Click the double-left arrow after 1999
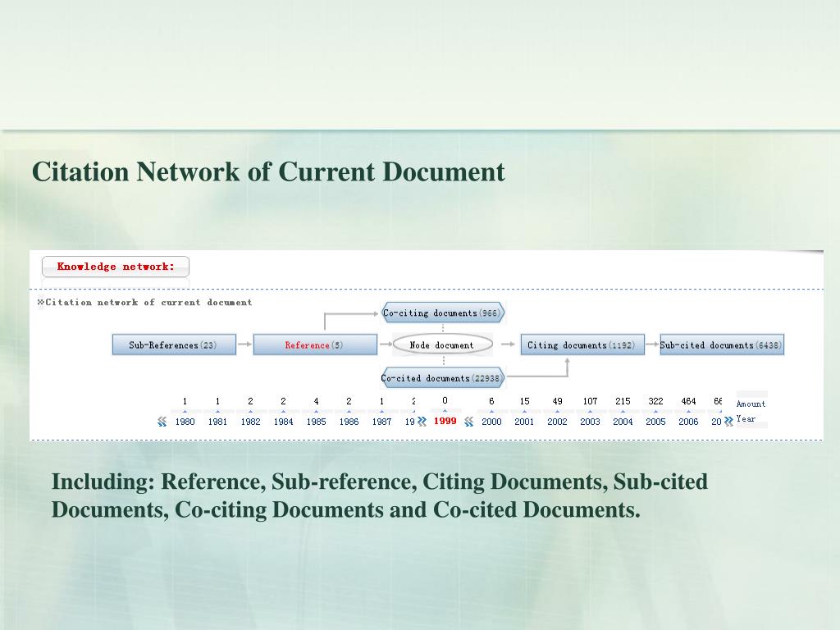 pos(468,422)
